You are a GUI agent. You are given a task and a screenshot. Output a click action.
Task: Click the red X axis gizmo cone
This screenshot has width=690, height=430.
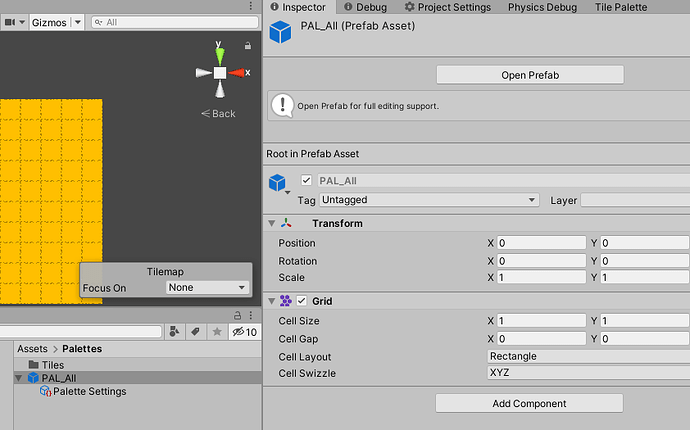238,72
